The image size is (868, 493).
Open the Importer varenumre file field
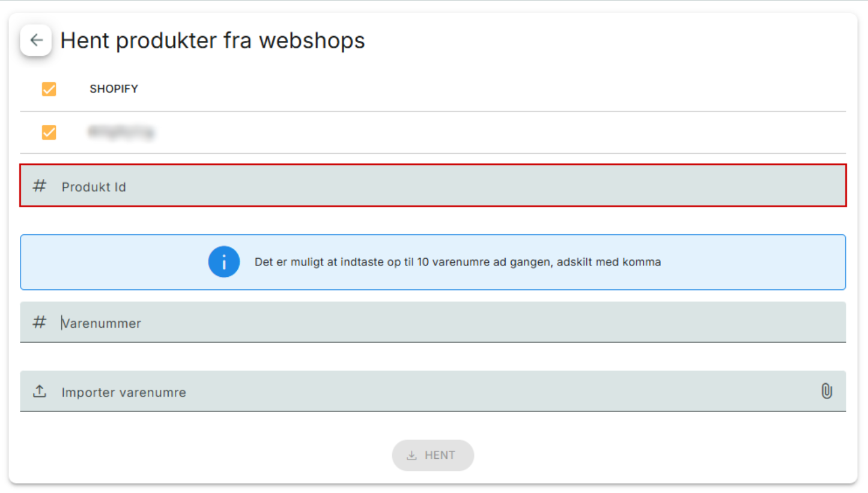pyautogui.click(x=433, y=391)
